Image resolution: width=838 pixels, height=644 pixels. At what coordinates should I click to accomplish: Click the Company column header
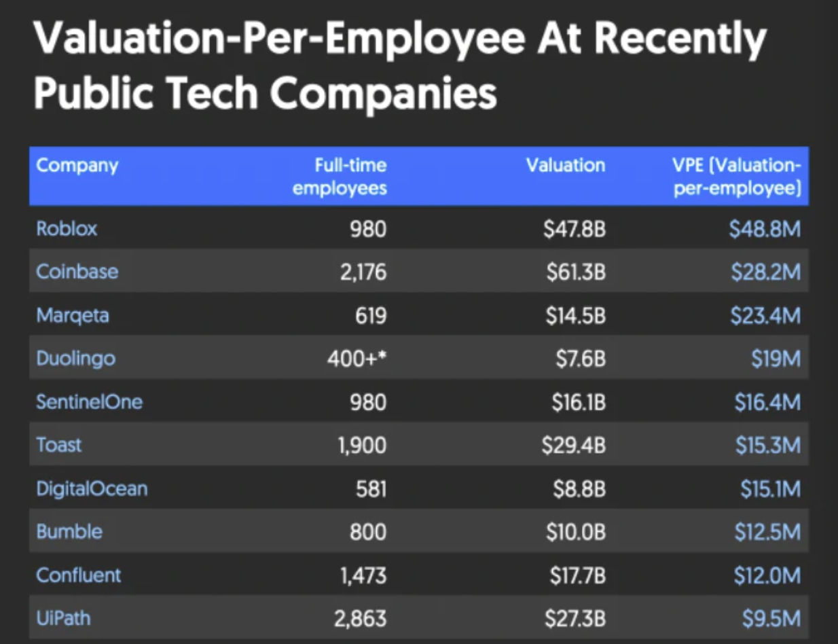pyautogui.click(x=77, y=165)
